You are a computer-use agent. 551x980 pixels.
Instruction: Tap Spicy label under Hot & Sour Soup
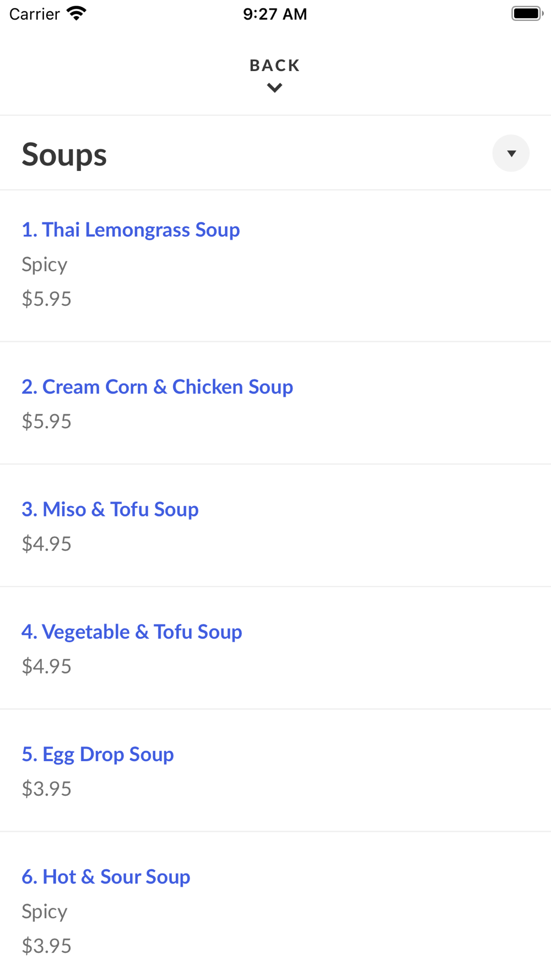(x=45, y=911)
